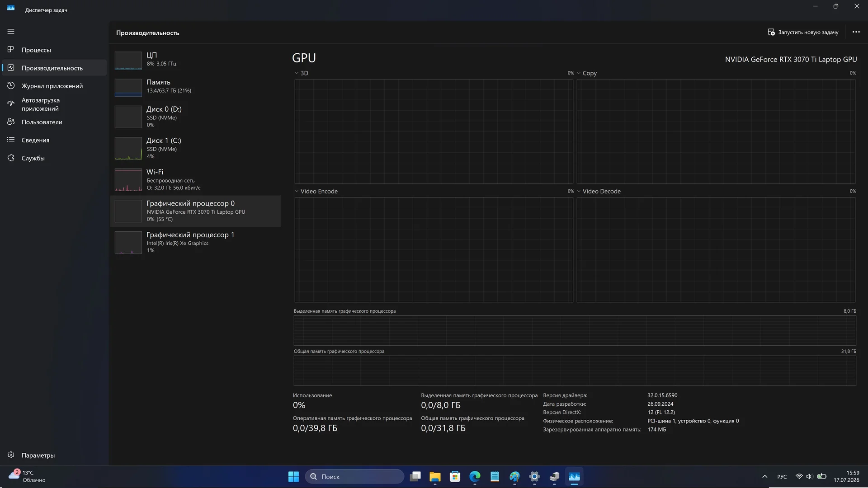Select Графический процессор 0 item
The width and height of the screenshot is (868, 488).
[195, 211]
